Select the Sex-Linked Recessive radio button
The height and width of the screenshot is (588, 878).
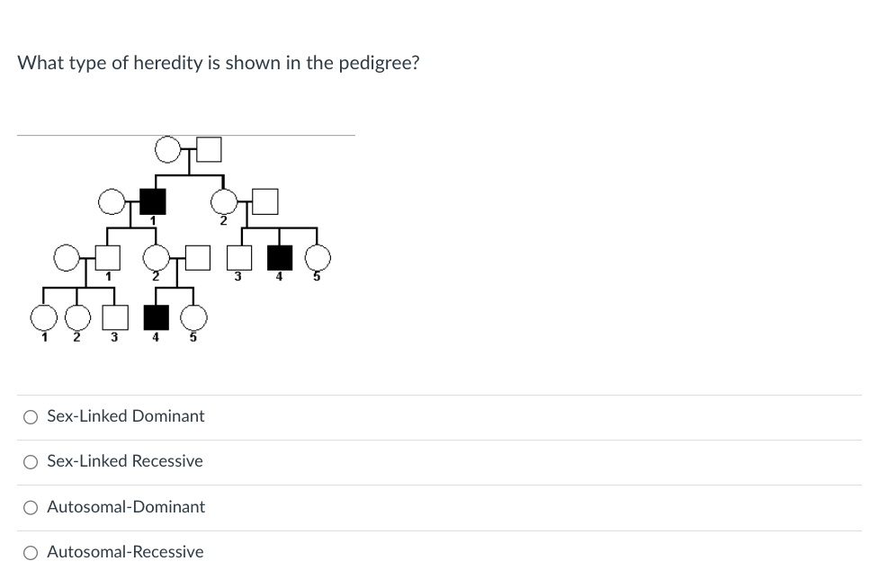tap(31, 461)
